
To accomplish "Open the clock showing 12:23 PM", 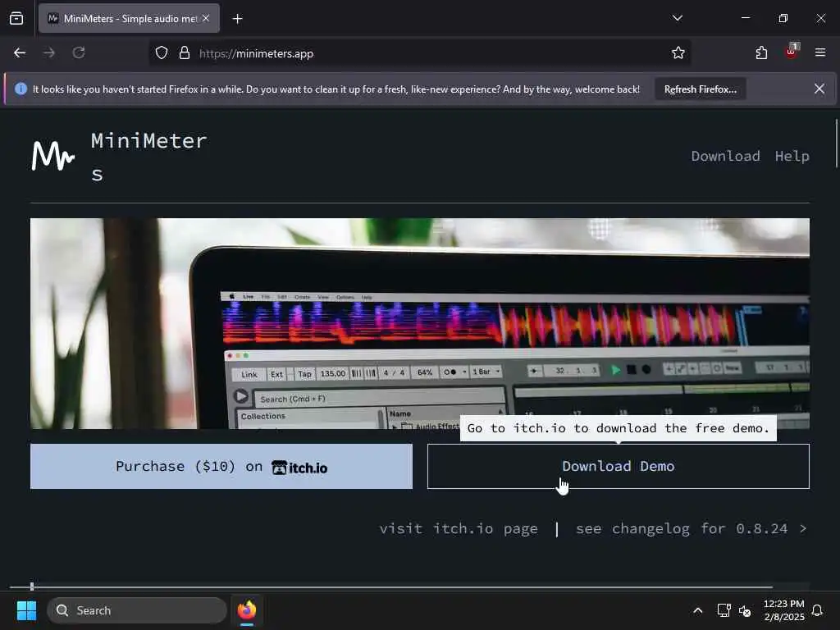I will pos(783,610).
